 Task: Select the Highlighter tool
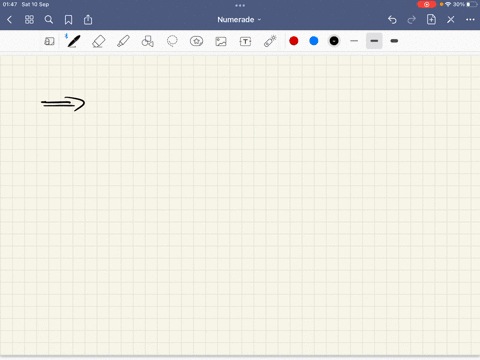(x=123, y=41)
